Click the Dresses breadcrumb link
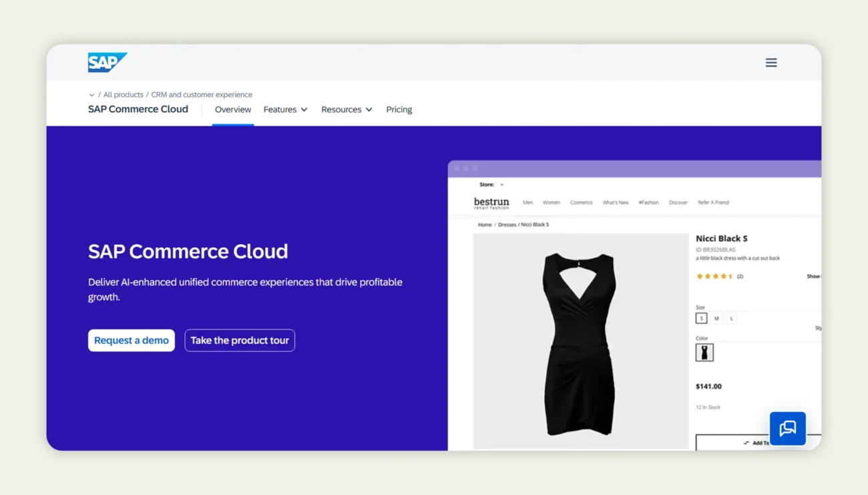The width and height of the screenshot is (868, 495). (x=509, y=224)
